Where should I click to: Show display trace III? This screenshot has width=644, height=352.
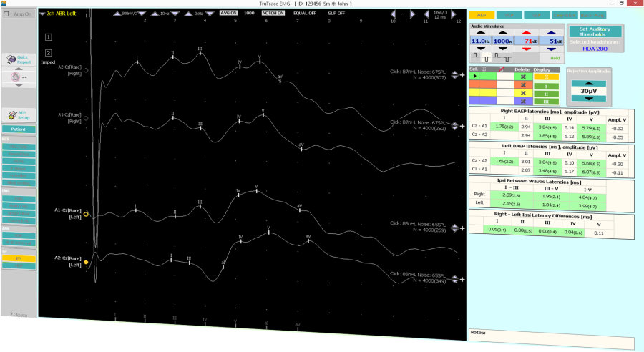coord(546,102)
